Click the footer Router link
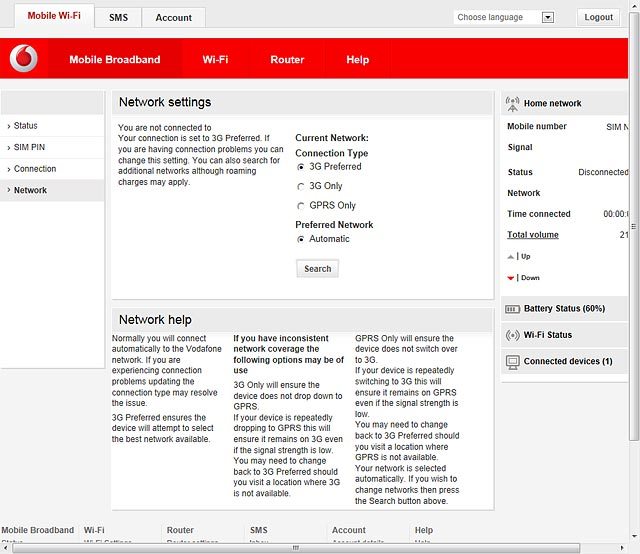This screenshot has height=554, width=640. click(180, 530)
